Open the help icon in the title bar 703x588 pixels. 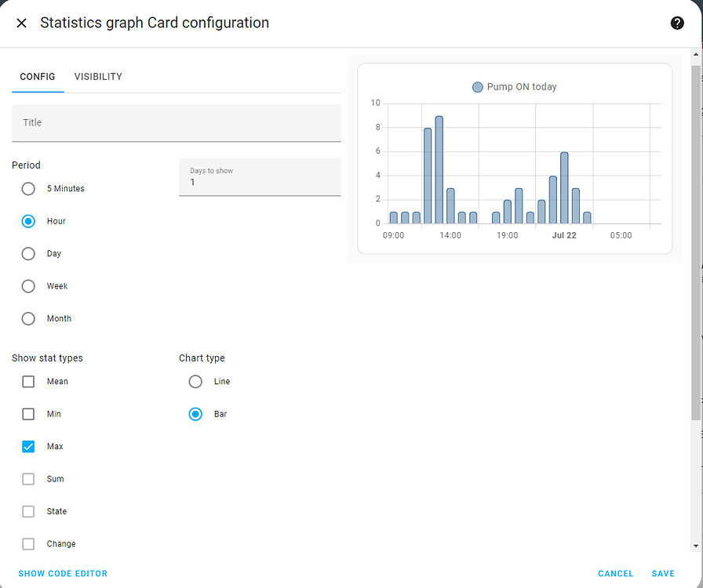tap(677, 23)
